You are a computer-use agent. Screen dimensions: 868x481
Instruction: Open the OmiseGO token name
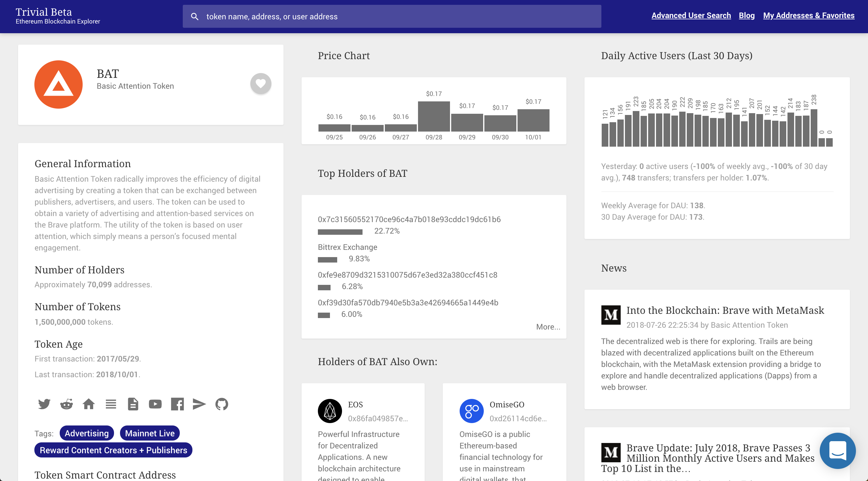click(507, 404)
